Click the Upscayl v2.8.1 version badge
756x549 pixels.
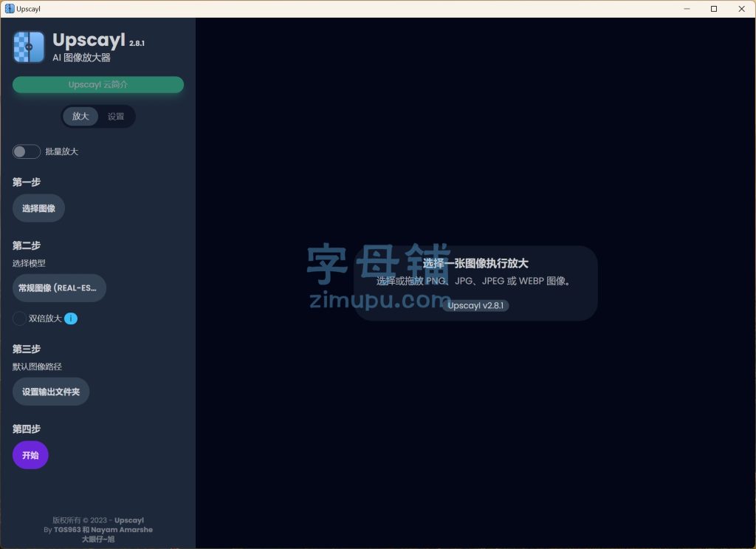[475, 305]
